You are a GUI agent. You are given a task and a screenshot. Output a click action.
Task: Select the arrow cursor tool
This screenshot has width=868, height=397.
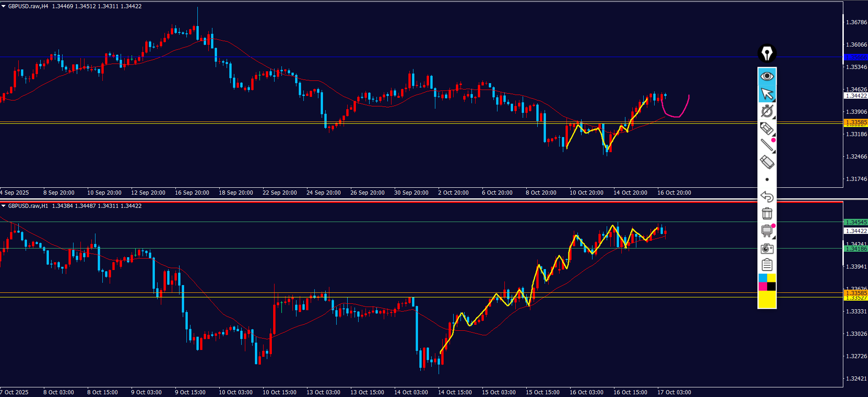[767, 94]
